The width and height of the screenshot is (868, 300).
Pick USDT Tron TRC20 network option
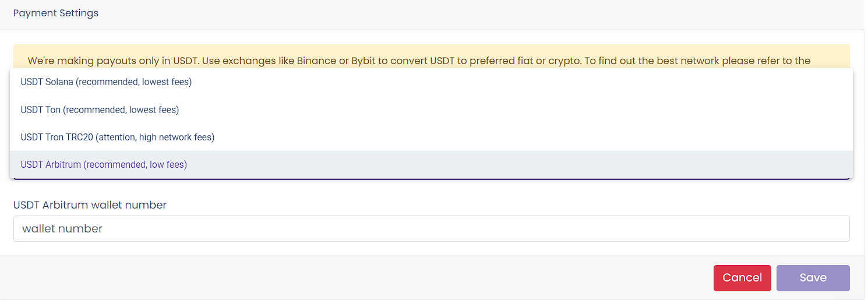(x=431, y=137)
